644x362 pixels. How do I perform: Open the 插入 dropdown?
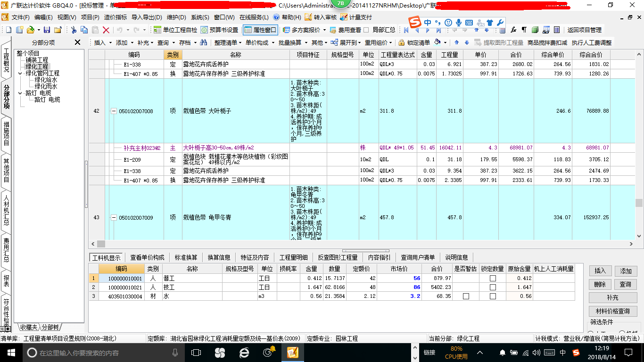103,42
